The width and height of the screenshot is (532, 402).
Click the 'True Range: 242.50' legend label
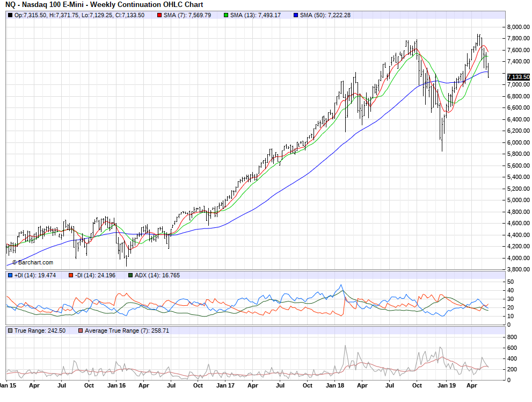pos(40,331)
